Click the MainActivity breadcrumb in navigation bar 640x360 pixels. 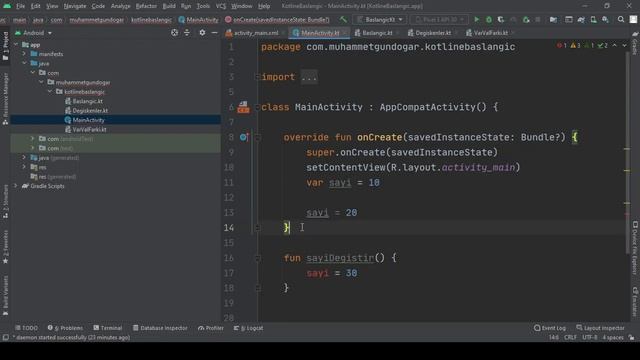(198, 20)
